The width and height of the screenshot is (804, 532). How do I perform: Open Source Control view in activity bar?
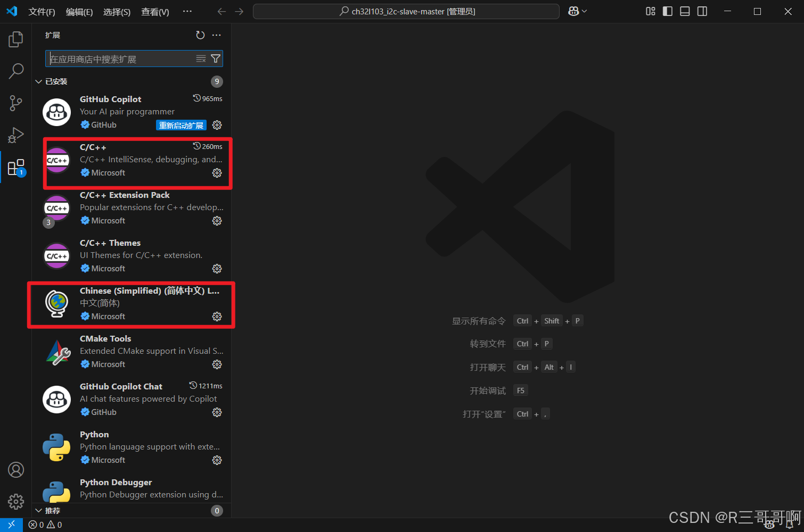[16, 103]
